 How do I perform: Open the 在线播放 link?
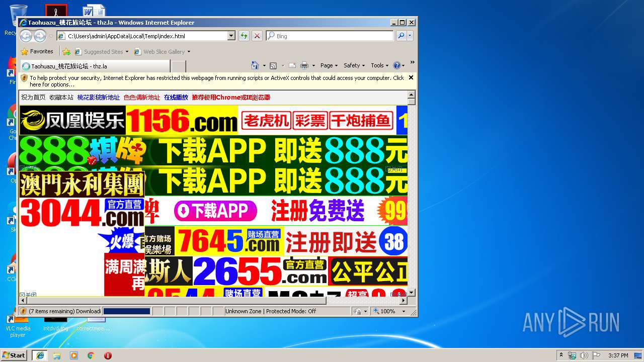[x=176, y=97]
